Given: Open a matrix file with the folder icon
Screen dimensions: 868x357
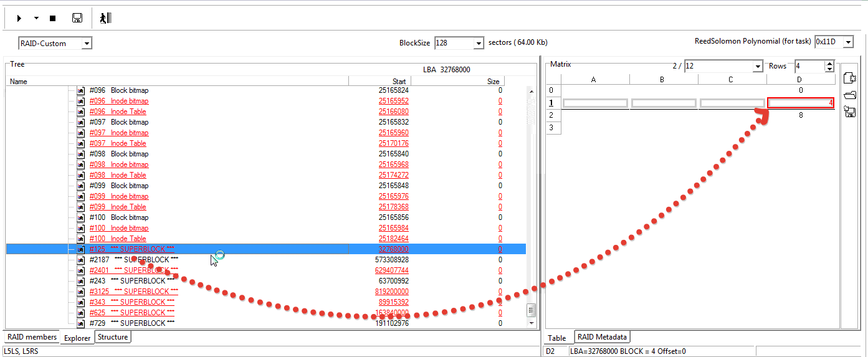Looking at the screenshot, I should pos(849,95).
